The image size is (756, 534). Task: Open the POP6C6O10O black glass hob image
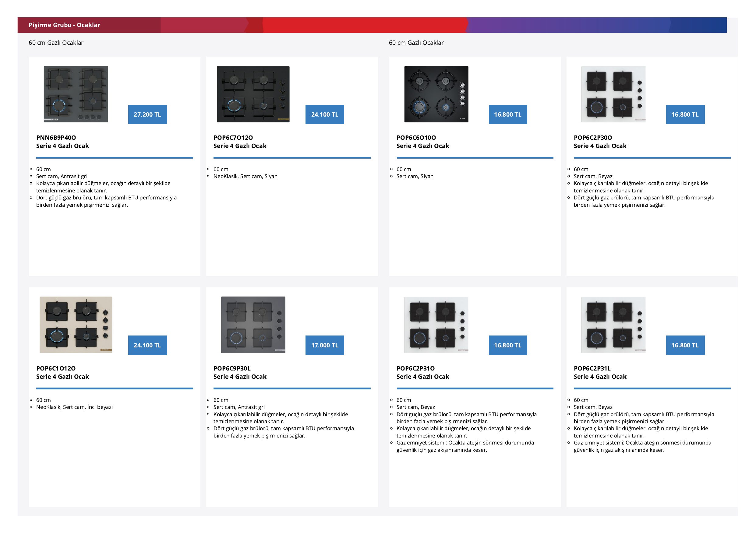436,94
